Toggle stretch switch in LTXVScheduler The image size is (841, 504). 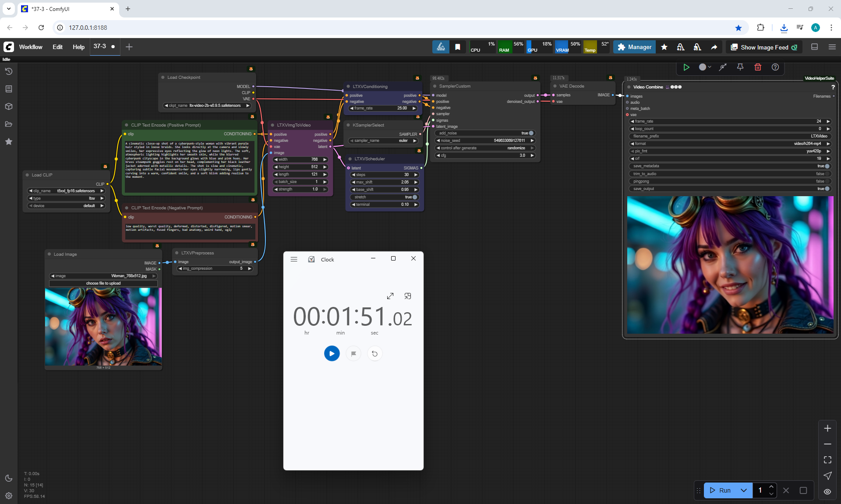tap(414, 197)
